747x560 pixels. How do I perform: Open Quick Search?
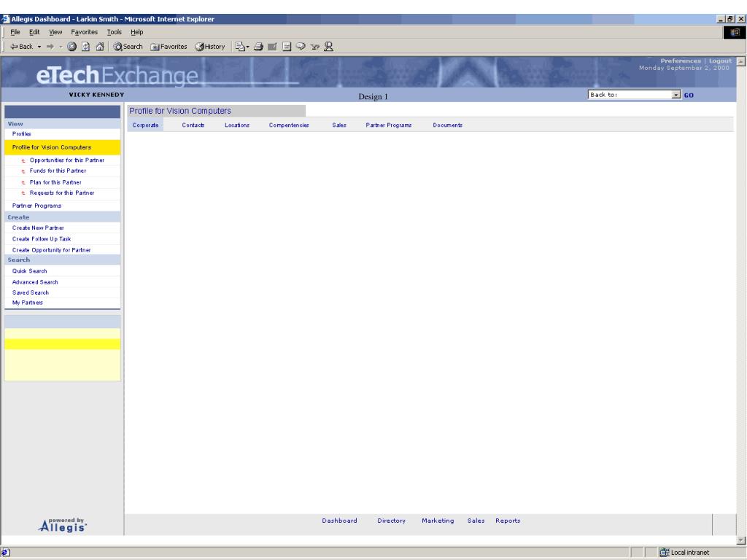[29, 271]
